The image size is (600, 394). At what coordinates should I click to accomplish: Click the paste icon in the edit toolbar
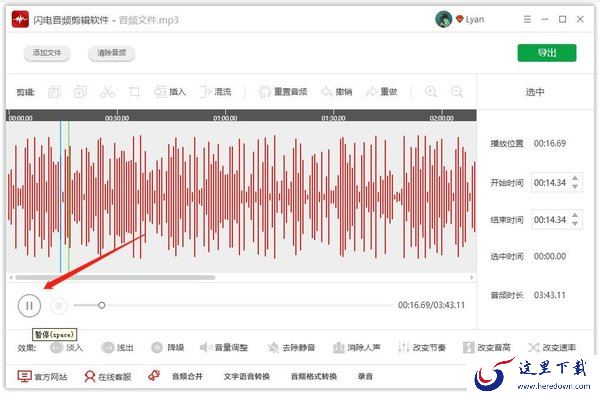(80, 92)
